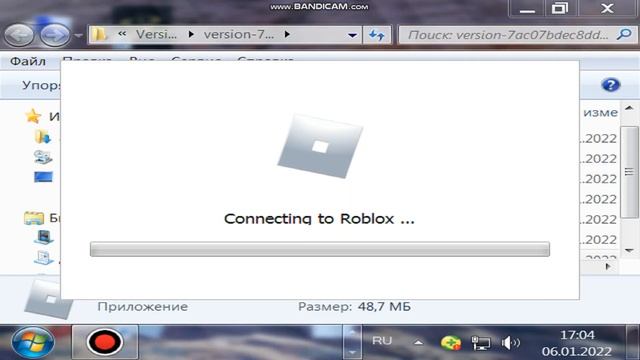This screenshot has height=360, width=640.
Task: Click the file list scroll up arrow
Action: 629,108
